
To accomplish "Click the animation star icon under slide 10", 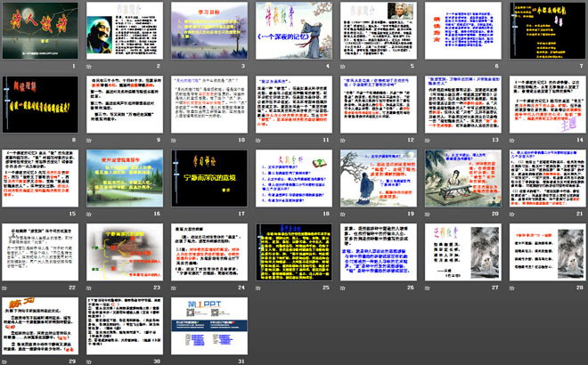I will pos(174,140).
